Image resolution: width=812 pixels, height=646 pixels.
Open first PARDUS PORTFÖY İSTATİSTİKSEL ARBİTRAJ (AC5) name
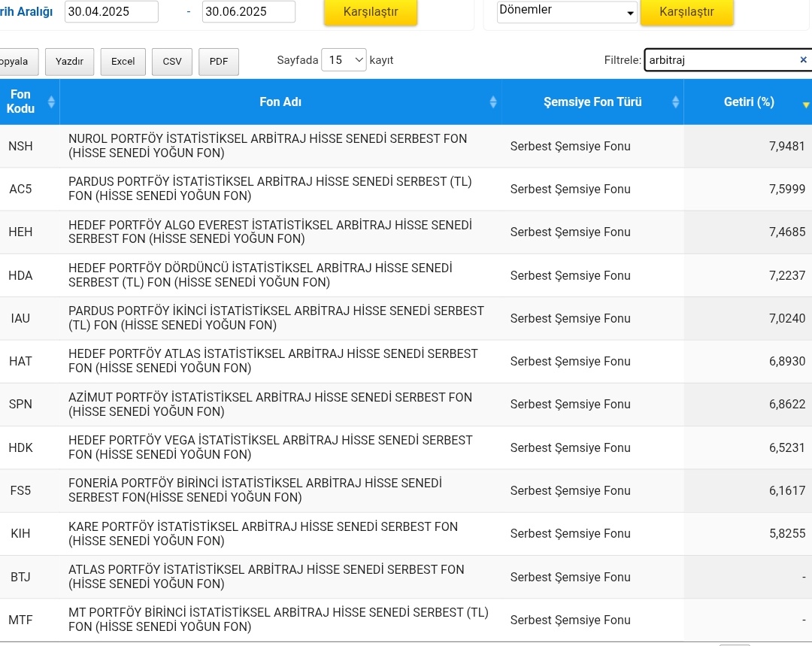coord(271,189)
